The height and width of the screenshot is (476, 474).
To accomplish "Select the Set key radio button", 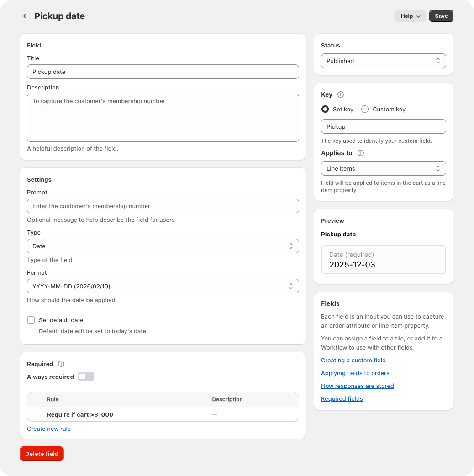I will pos(325,109).
